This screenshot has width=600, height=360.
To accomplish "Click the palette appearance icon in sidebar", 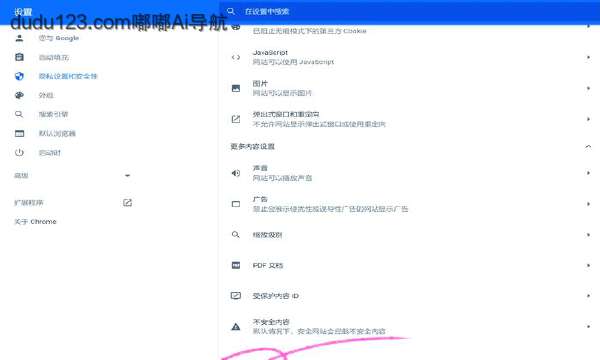I will pyautogui.click(x=19, y=95).
